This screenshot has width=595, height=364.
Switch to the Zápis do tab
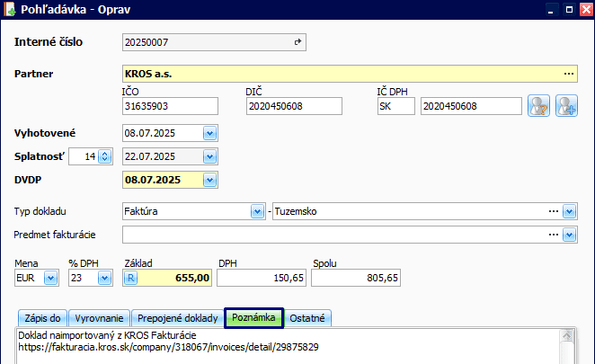pos(43,318)
